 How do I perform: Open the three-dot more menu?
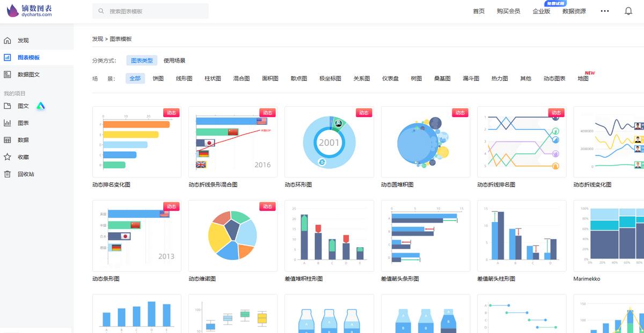[605, 11]
